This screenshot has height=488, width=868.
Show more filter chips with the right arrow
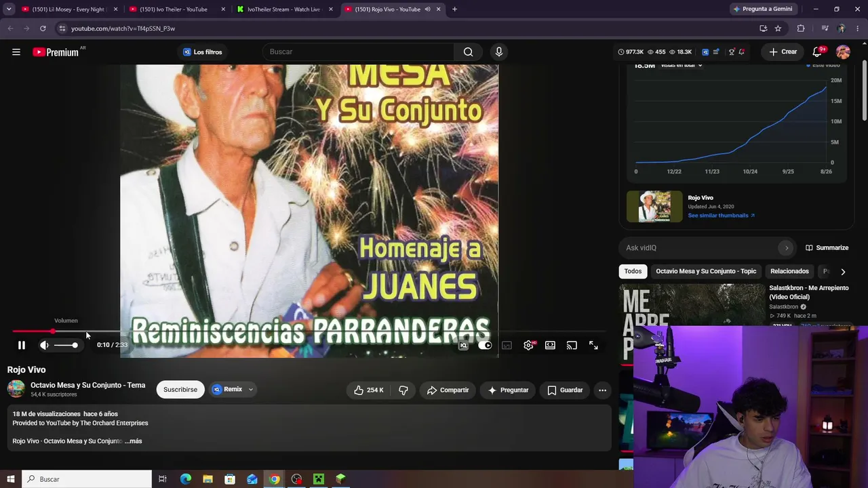843,272
